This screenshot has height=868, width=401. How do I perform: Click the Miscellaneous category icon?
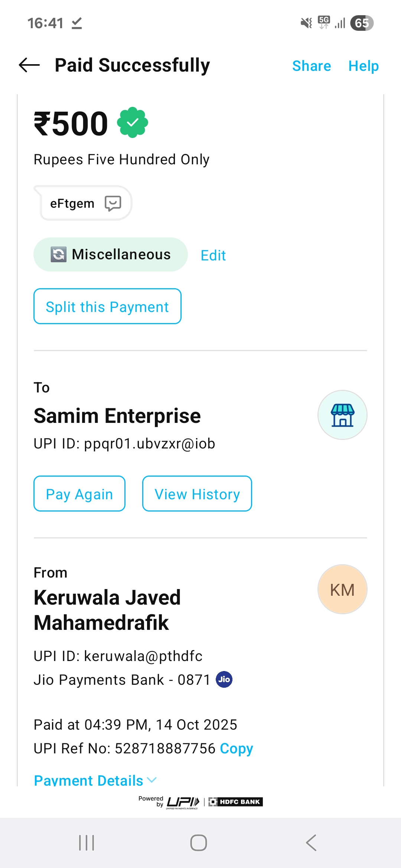[59, 254]
